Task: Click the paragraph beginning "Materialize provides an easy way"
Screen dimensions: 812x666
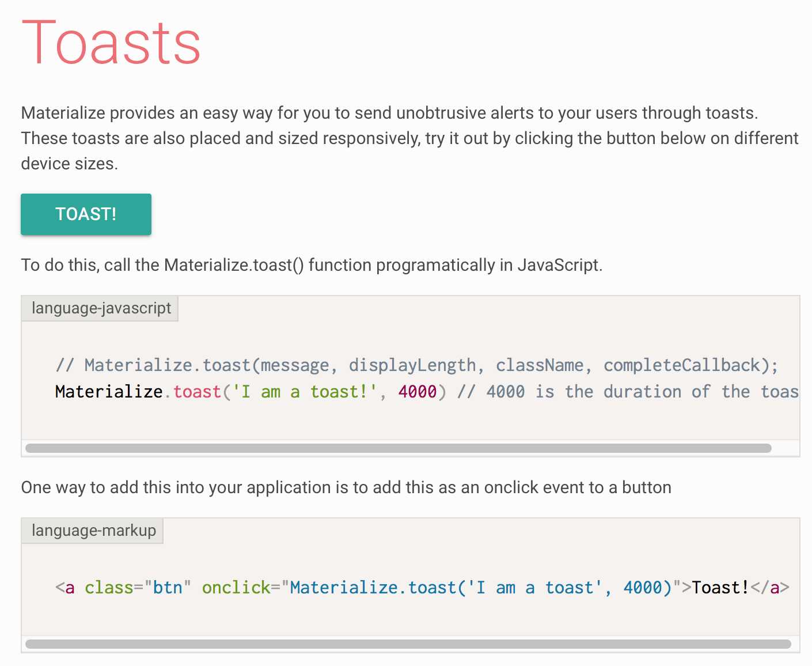Action: point(410,138)
